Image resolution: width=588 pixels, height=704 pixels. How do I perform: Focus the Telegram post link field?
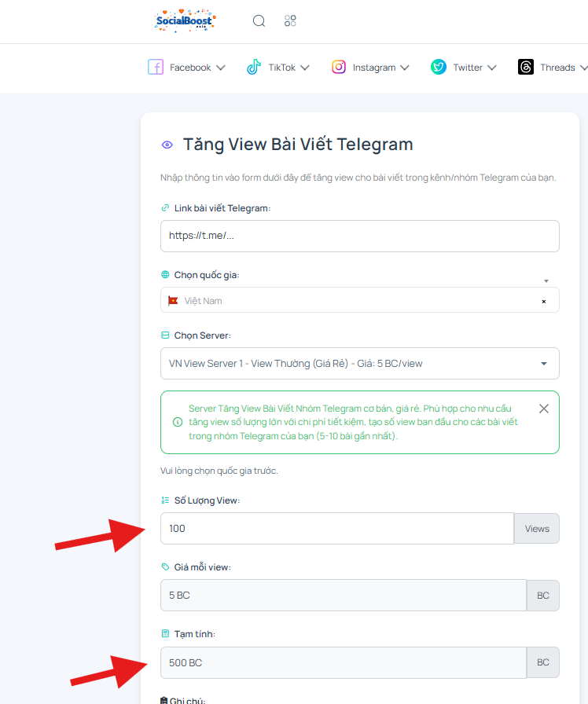coord(360,236)
